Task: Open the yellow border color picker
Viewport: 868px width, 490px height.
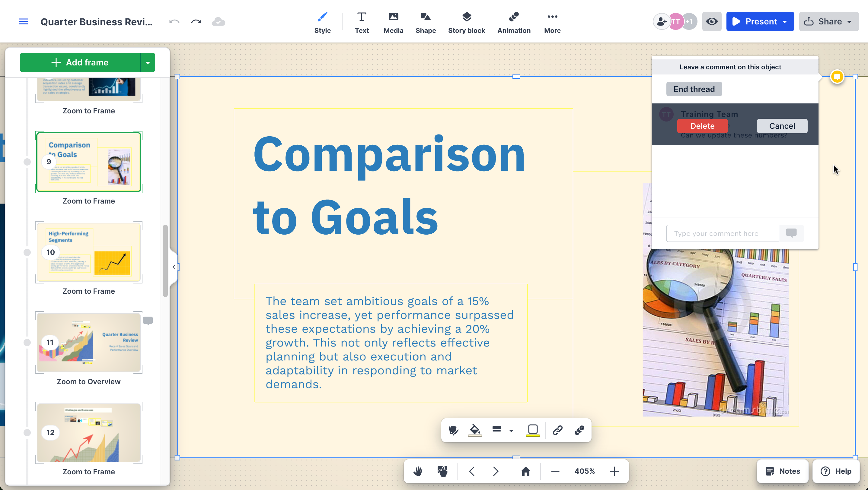Action: [x=533, y=430]
